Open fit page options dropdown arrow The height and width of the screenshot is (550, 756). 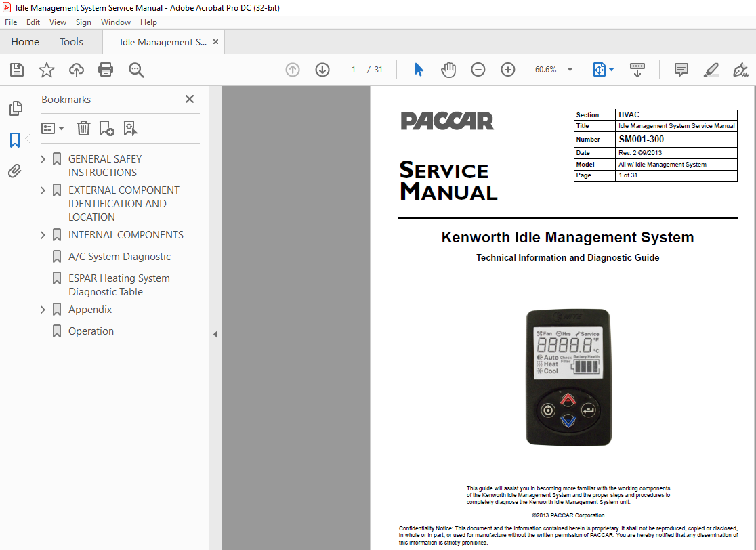(611, 70)
